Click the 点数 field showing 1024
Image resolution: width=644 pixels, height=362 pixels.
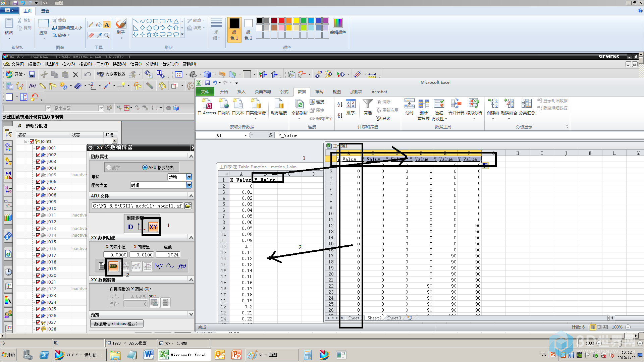[168, 255]
